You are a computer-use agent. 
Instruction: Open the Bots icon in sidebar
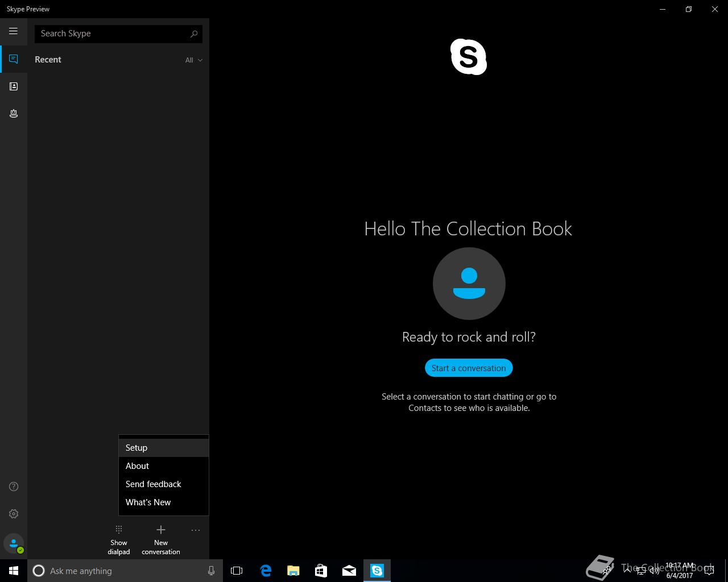click(14, 114)
